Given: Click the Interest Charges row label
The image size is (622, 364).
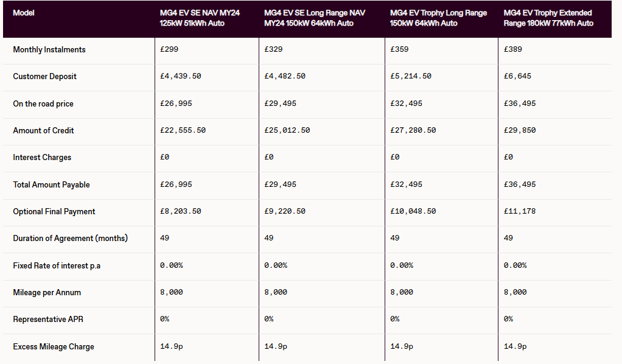Looking at the screenshot, I should point(42,158).
